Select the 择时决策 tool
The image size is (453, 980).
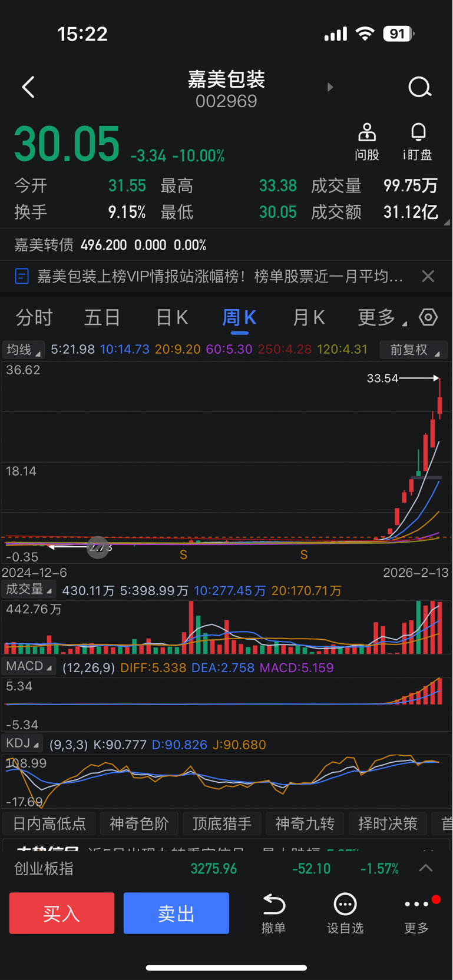388,823
